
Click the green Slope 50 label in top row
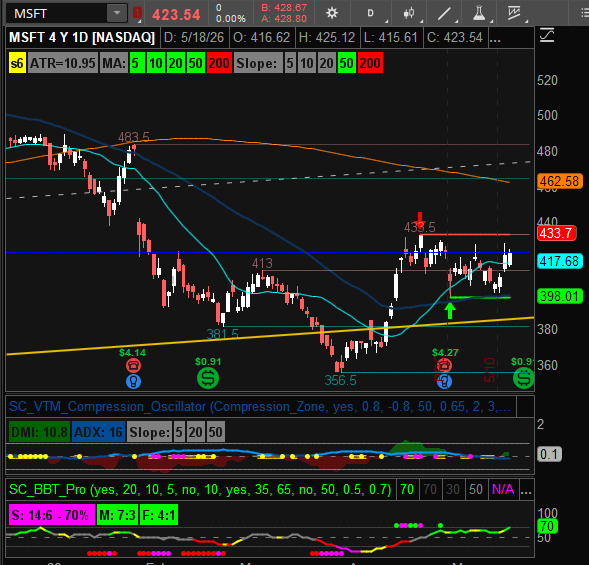coord(346,63)
